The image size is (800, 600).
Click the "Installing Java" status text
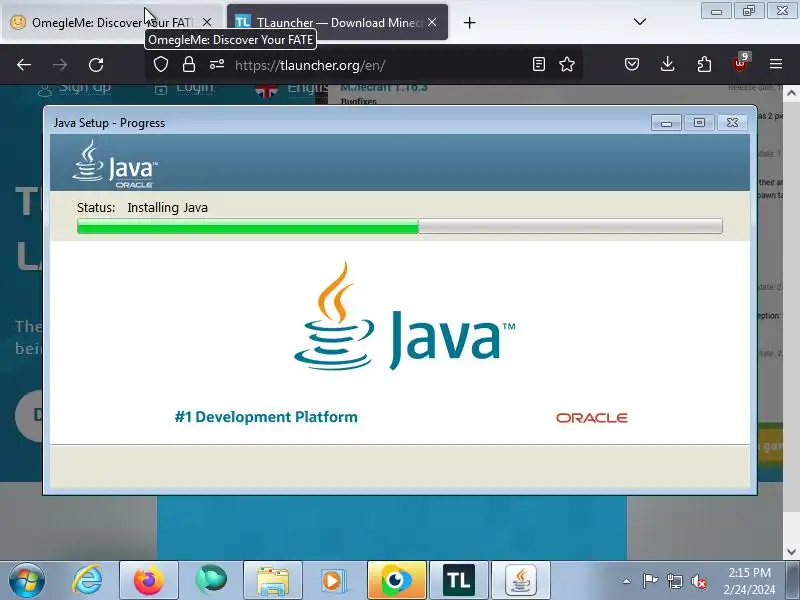point(167,208)
